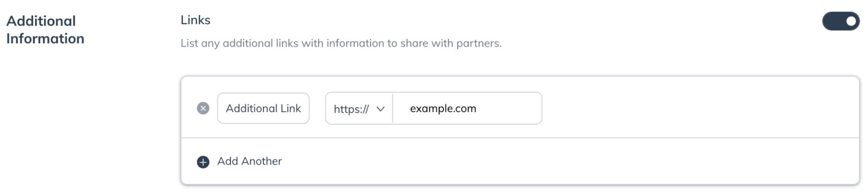Remove the Additional Link row with the x icon
Image resolution: width=868 pixels, height=194 pixels.
(203, 108)
